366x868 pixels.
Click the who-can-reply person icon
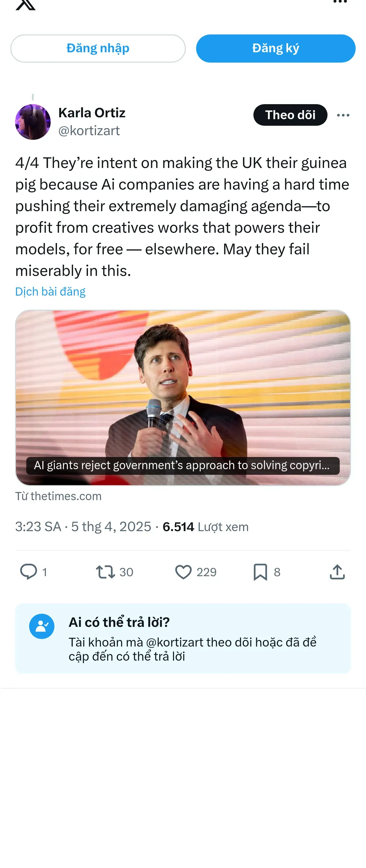point(42,626)
